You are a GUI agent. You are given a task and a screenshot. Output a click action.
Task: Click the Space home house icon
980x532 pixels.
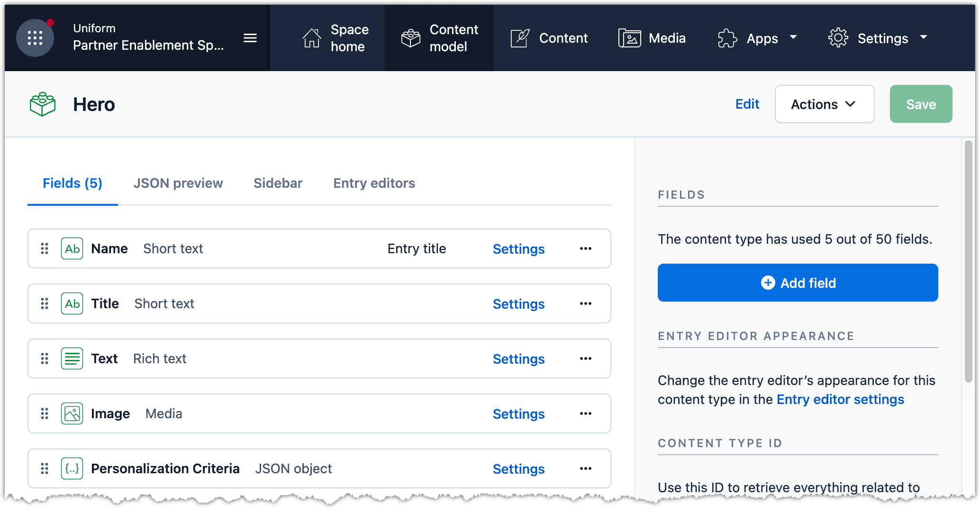[x=311, y=38]
